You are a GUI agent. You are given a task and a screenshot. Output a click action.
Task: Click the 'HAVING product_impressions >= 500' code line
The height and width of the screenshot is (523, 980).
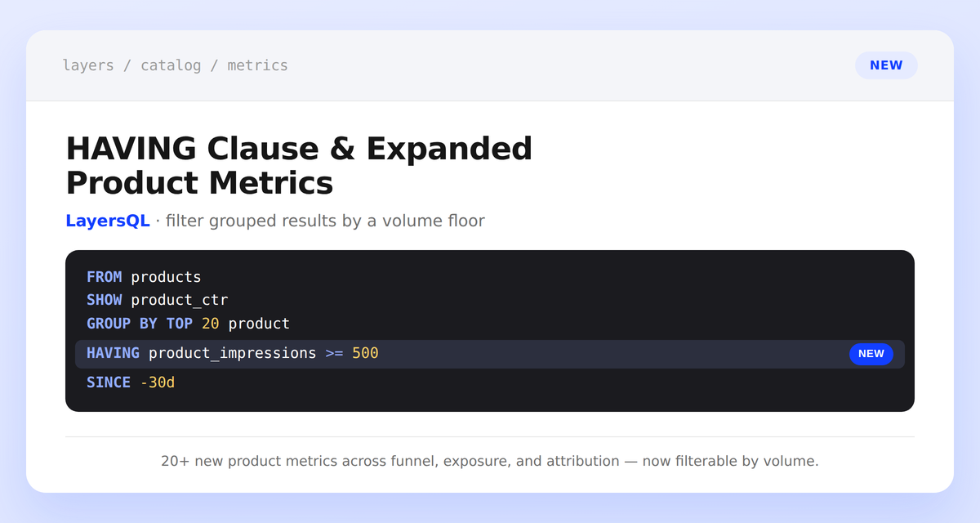[490, 354]
